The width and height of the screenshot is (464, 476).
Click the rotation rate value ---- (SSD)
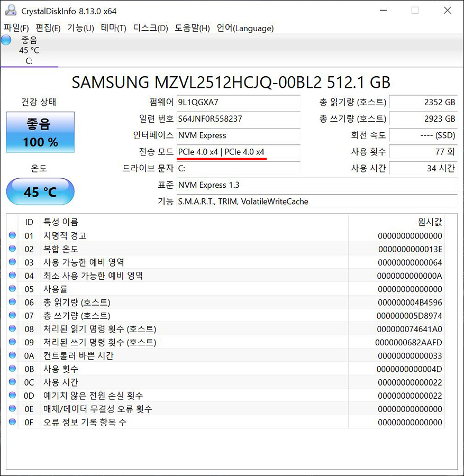(x=423, y=135)
